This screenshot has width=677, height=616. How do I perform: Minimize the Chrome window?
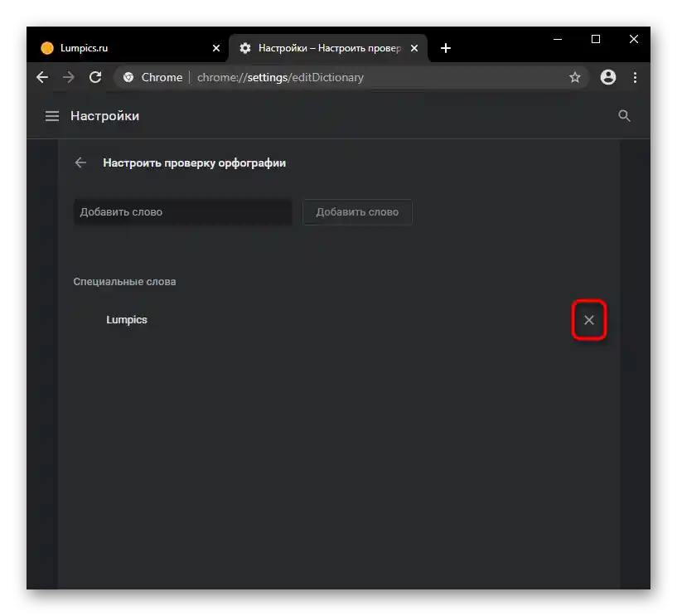[558, 39]
